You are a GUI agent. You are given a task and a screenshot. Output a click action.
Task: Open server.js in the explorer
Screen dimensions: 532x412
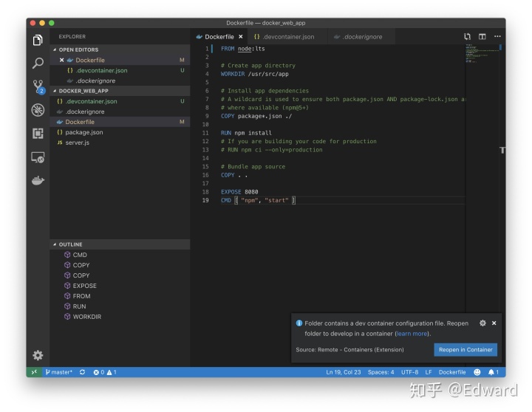pos(120,143)
